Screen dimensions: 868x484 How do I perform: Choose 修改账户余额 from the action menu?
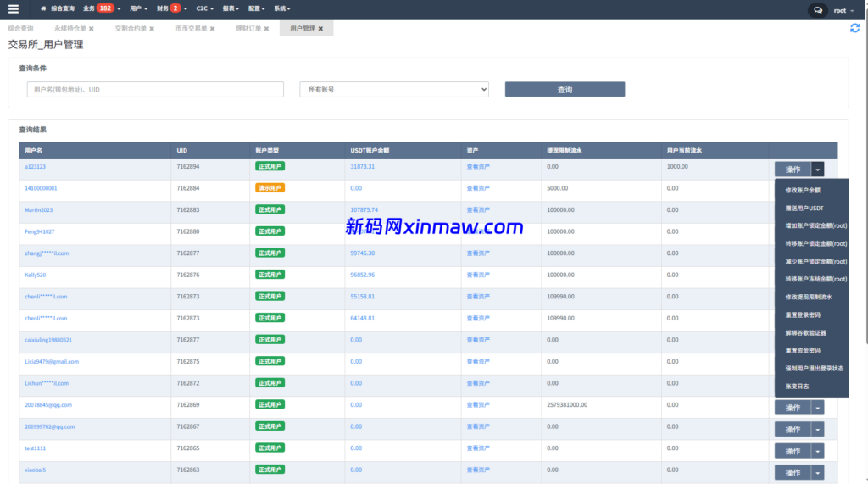(803, 190)
